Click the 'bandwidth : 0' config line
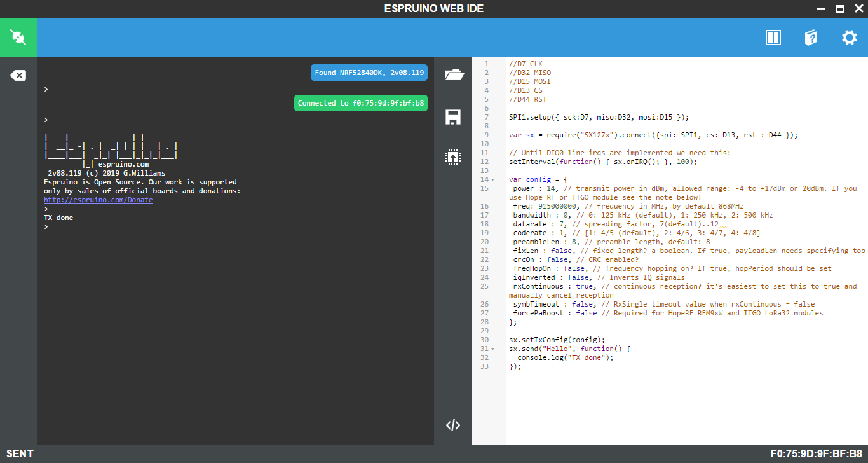The height and width of the screenshot is (463, 868). click(x=642, y=215)
